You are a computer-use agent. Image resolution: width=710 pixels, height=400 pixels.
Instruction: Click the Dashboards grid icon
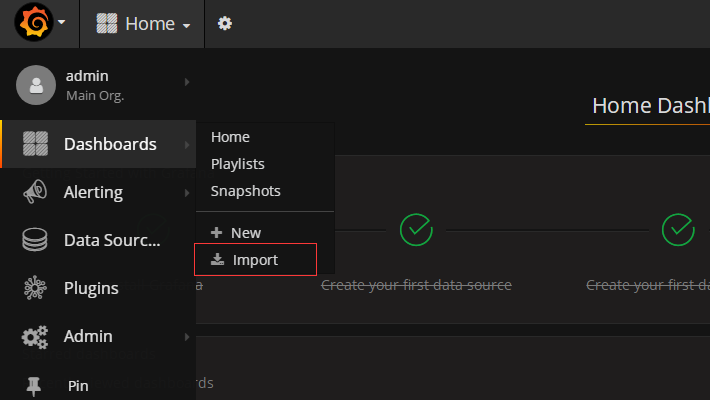35,144
